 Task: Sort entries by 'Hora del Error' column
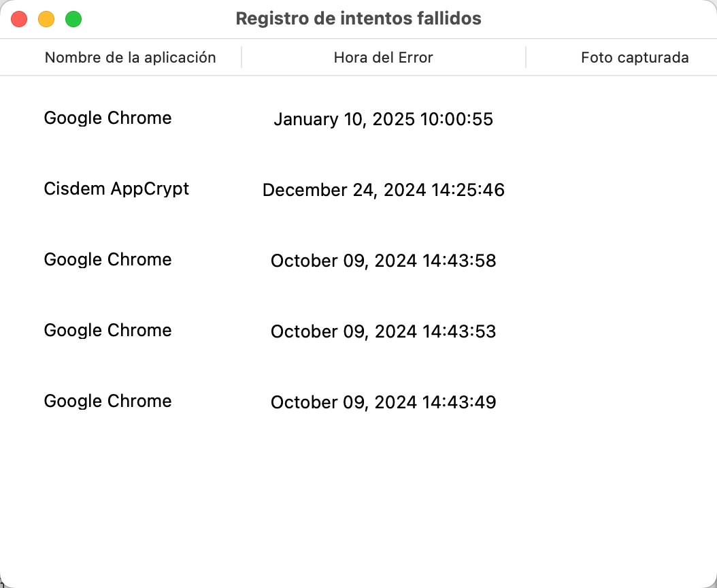point(383,57)
